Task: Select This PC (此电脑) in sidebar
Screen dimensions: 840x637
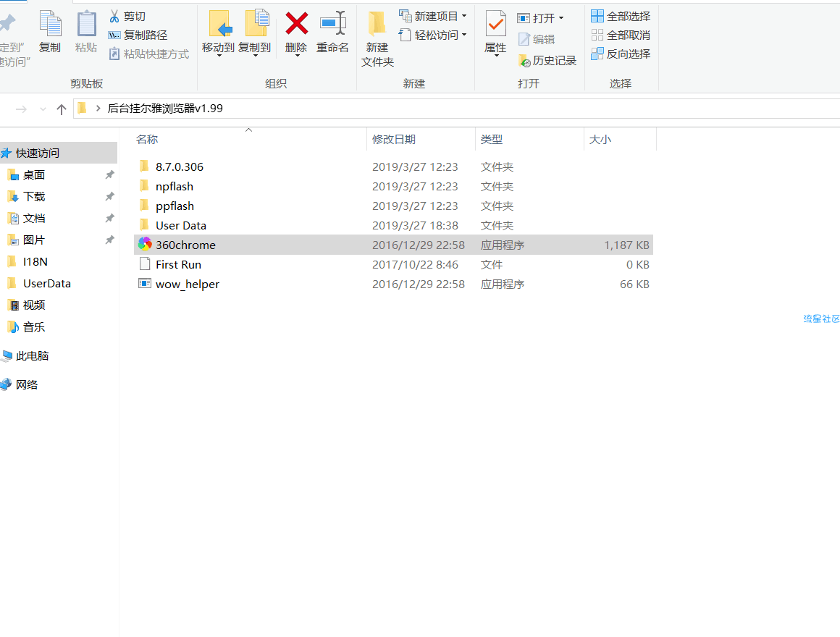Action: 32,356
